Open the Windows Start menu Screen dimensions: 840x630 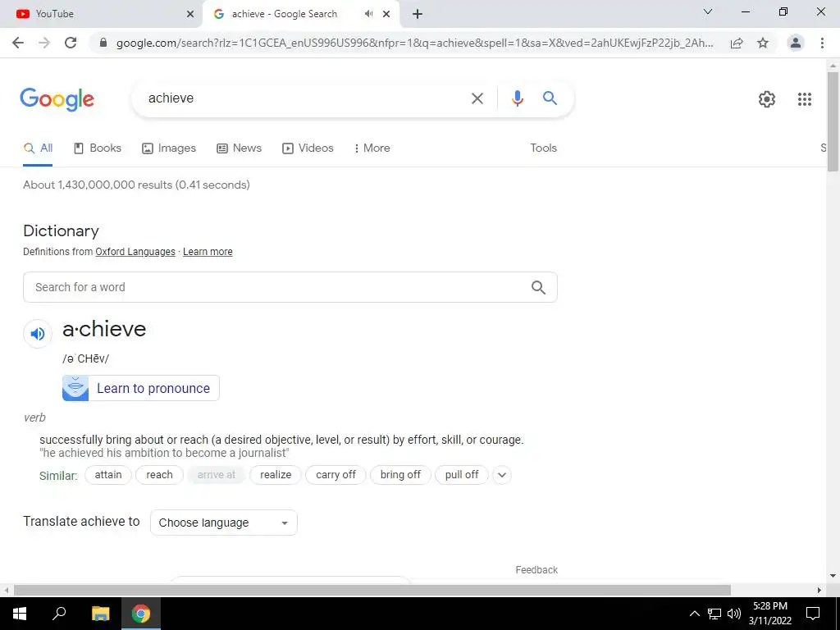click(20, 614)
